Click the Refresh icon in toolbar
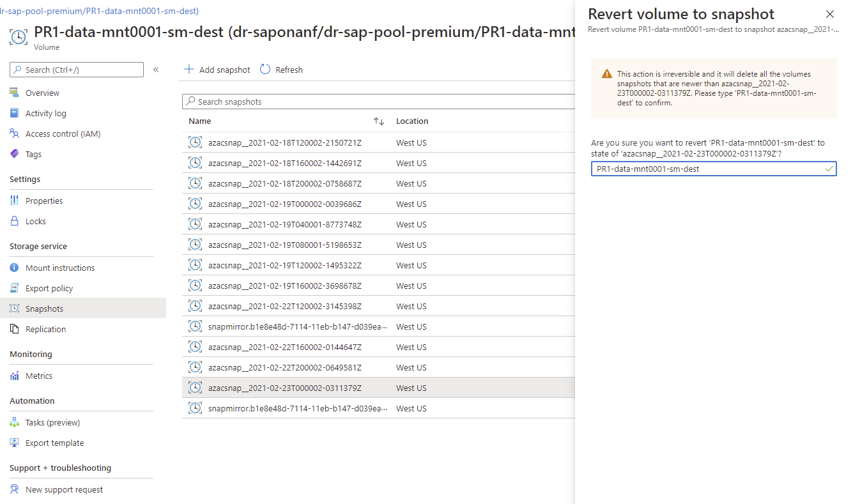This screenshot has height=504, width=853. [x=265, y=70]
